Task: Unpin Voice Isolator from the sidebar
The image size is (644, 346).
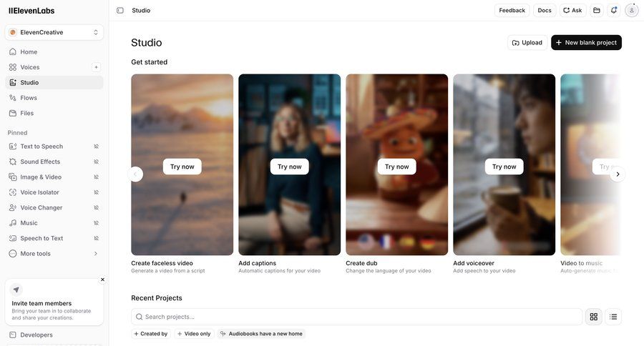Action: (96, 192)
